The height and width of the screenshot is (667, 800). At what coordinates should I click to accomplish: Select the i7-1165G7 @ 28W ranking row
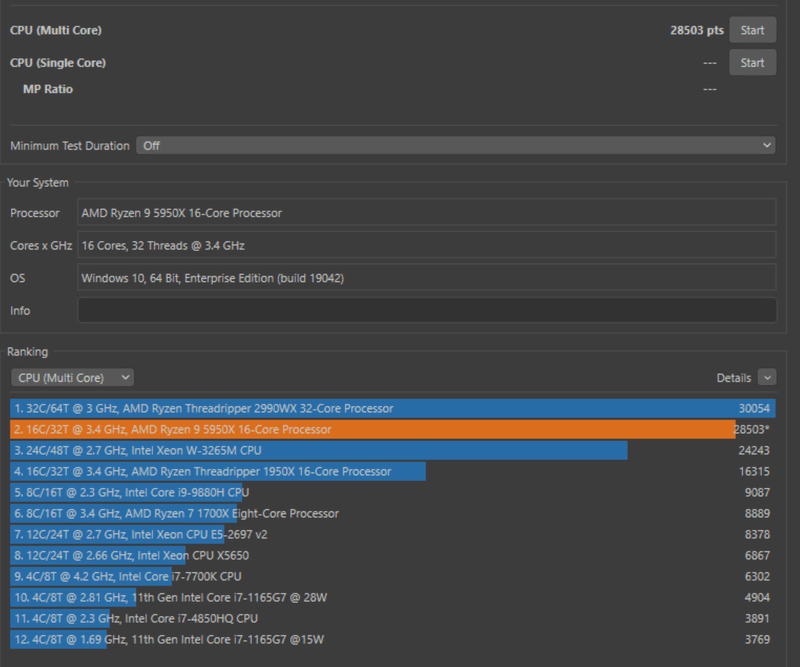pos(393,597)
